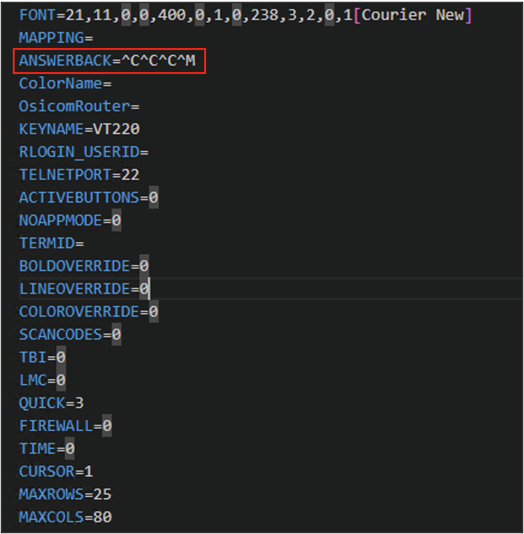Click the TELNETPORT value 22
This screenshot has width=524, height=534.
pos(130,175)
